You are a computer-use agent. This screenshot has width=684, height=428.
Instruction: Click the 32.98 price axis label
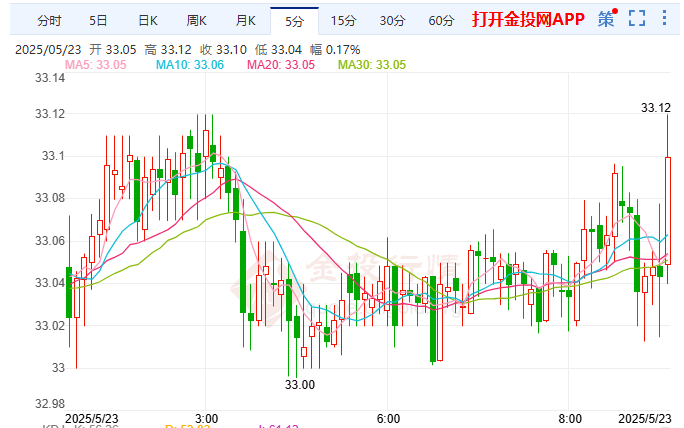(x=50, y=404)
